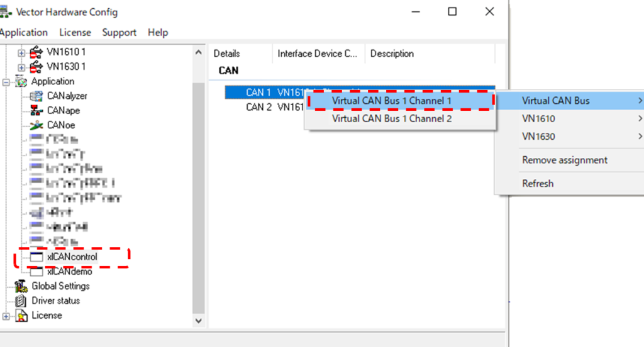
Task: Expand the VN1610 1 device node
Action: pos(21,52)
